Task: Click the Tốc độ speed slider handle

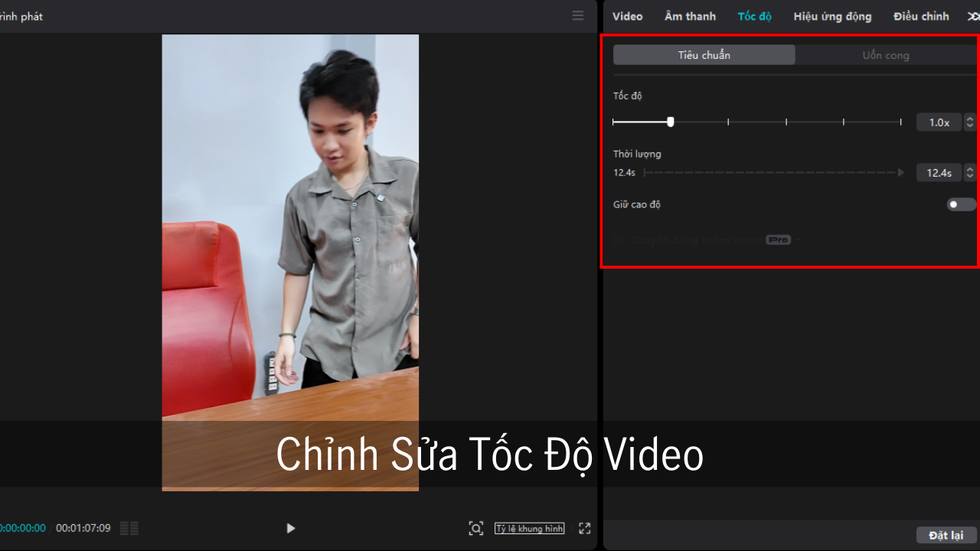Action: coord(671,122)
